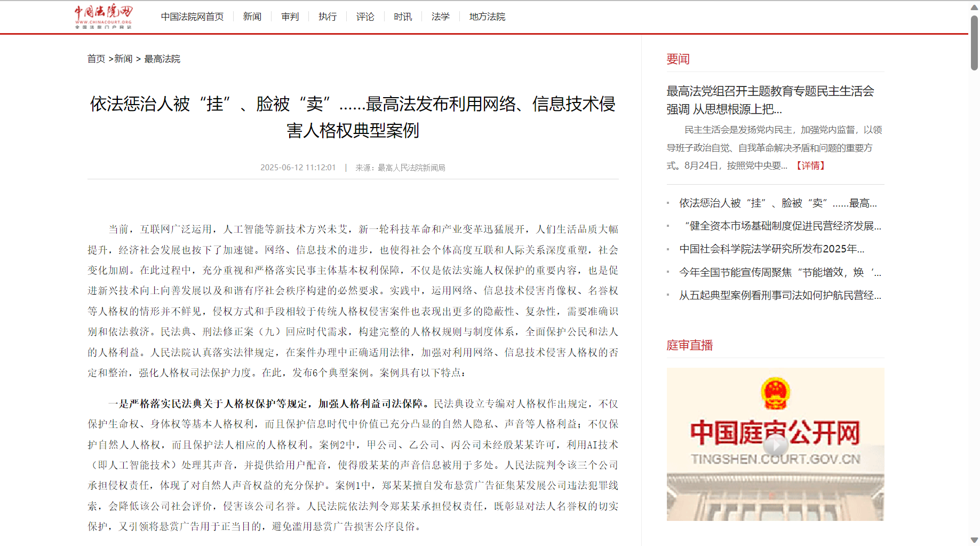The width and height of the screenshot is (980, 546).
Task: Open the 时讯 navigation item
Action: (x=403, y=17)
